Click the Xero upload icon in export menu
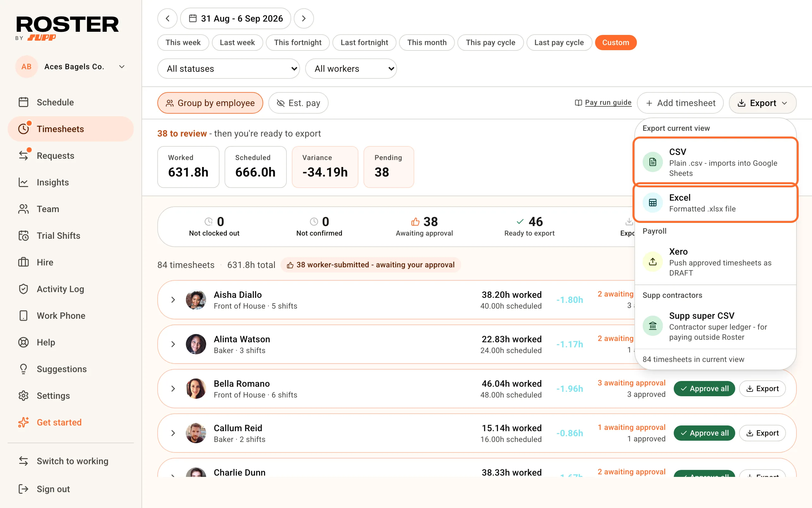The width and height of the screenshot is (812, 508). (653, 262)
